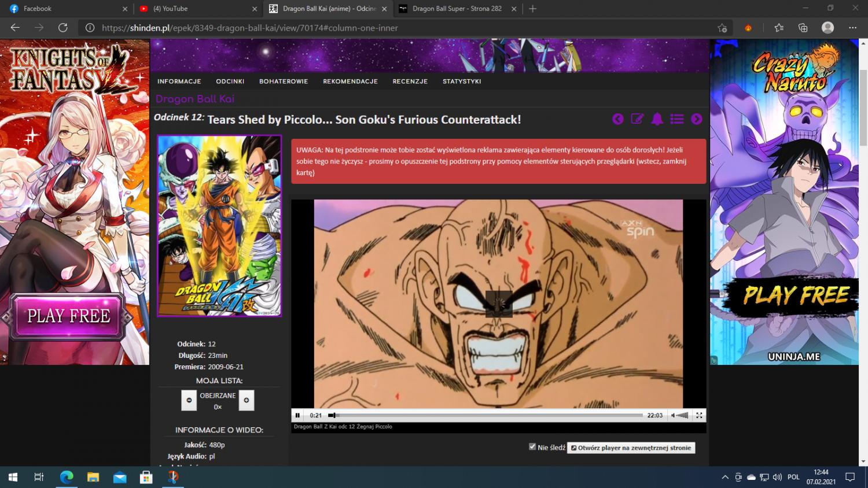Open the Collections icon
Image resolution: width=868 pixels, height=488 pixels.
[803, 28]
